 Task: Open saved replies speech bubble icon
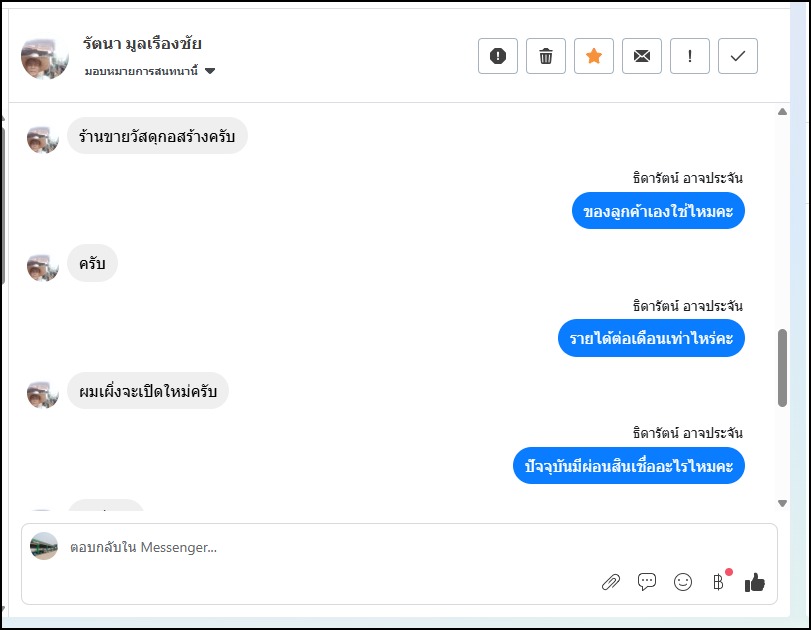coord(647,582)
